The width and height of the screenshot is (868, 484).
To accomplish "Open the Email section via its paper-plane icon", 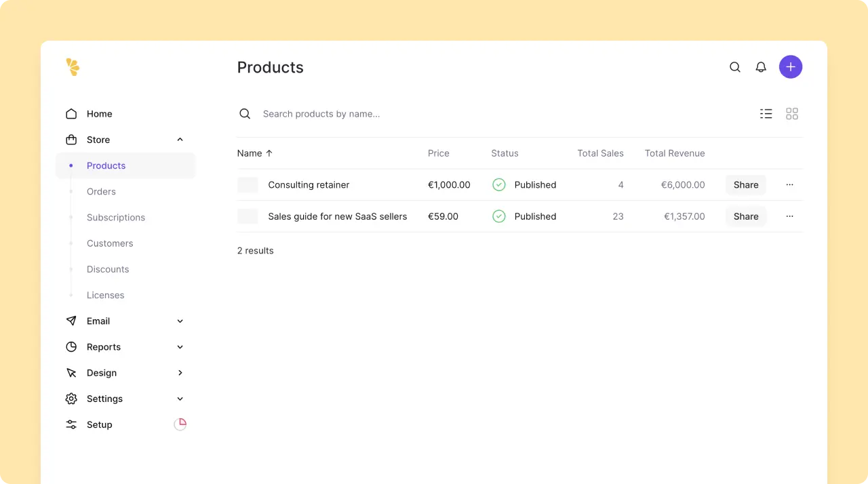I will 71,321.
